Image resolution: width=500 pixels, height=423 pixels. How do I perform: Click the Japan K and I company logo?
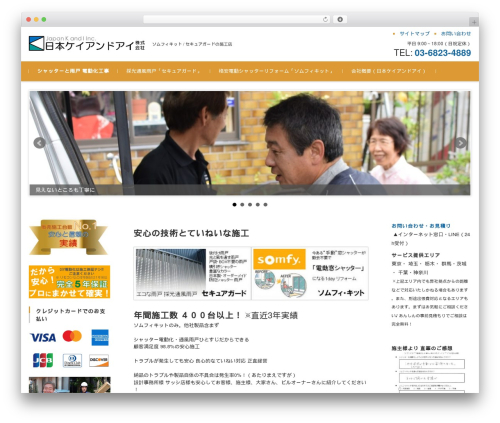pos(87,43)
